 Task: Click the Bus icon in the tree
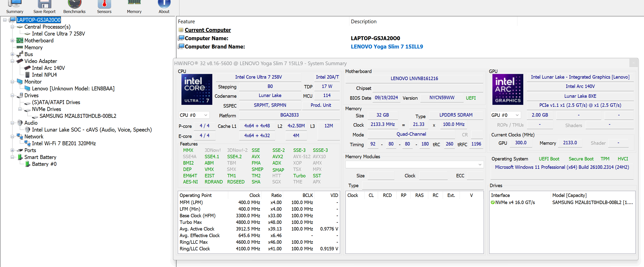pyautogui.click(x=20, y=54)
